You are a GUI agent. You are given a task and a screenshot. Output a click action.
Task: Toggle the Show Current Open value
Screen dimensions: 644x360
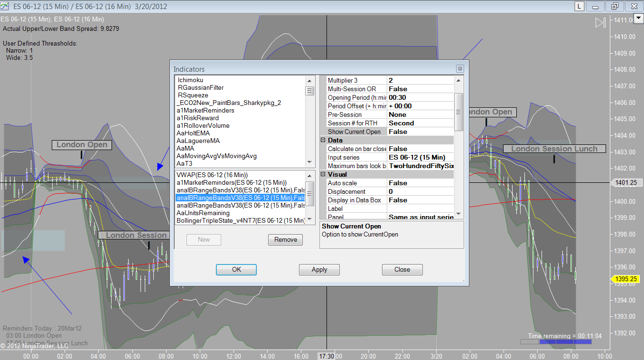(420, 132)
